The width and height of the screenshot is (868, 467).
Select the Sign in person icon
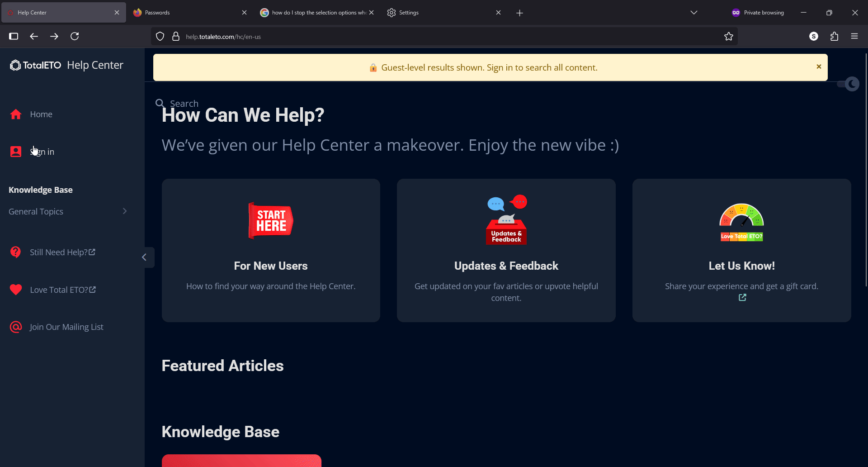click(x=16, y=152)
